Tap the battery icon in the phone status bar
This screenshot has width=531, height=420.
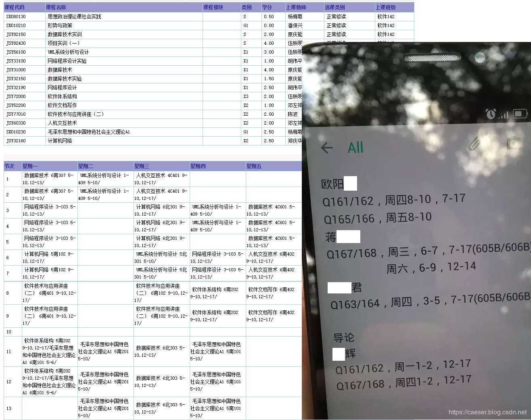(x=520, y=114)
